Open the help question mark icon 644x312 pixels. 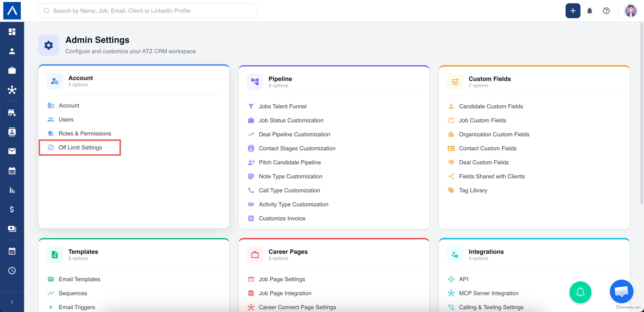(x=606, y=11)
